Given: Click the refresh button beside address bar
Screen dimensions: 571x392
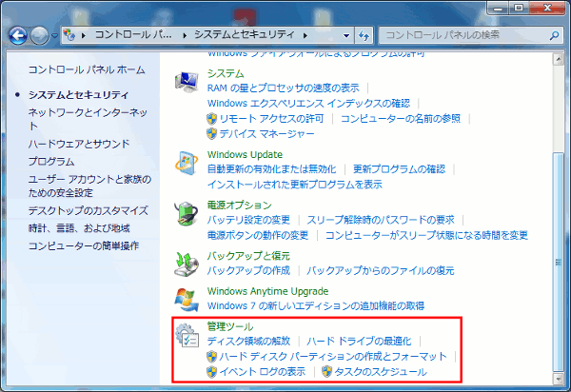Looking at the screenshot, I should (364, 35).
